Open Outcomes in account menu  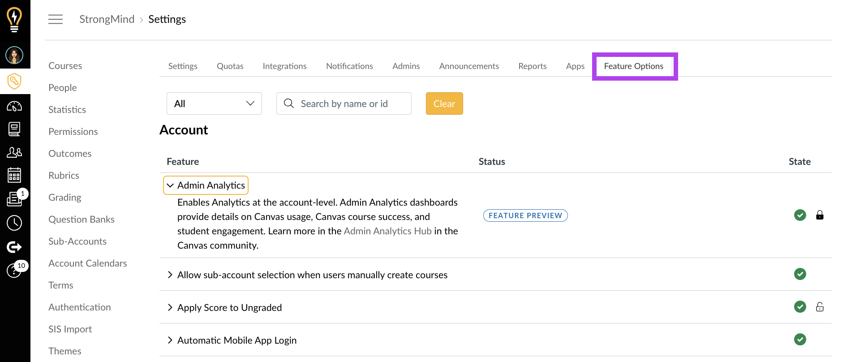click(x=70, y=153)
